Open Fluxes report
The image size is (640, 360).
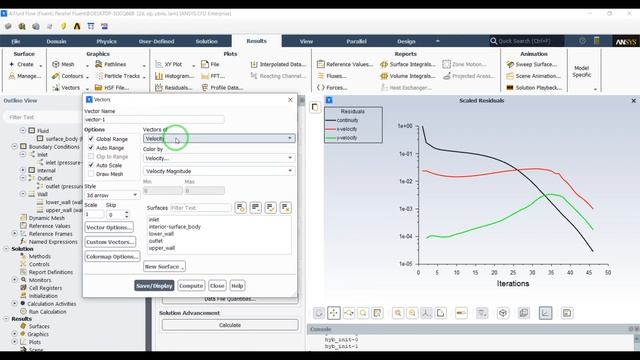[332, 76]
